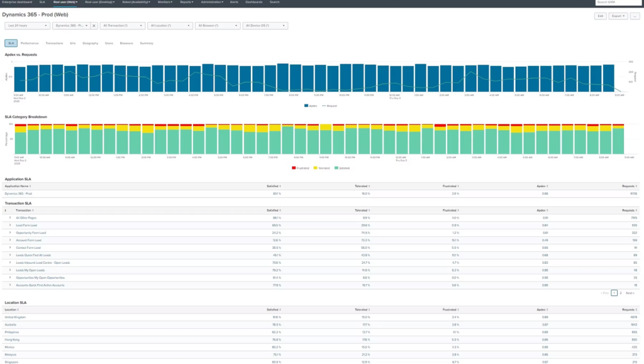
Task: Open the Administration menu
Action: [x=212, y=2]
